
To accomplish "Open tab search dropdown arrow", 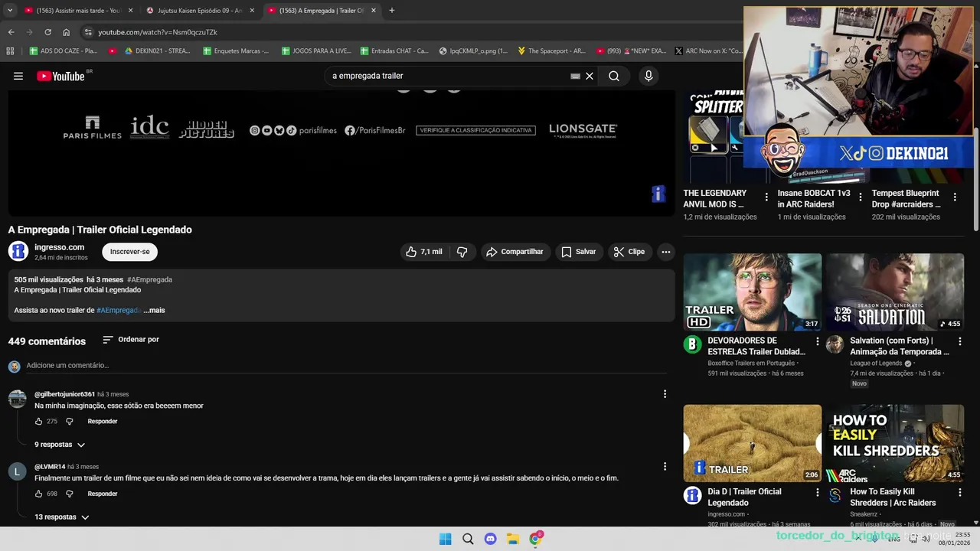I will [10, 11].
